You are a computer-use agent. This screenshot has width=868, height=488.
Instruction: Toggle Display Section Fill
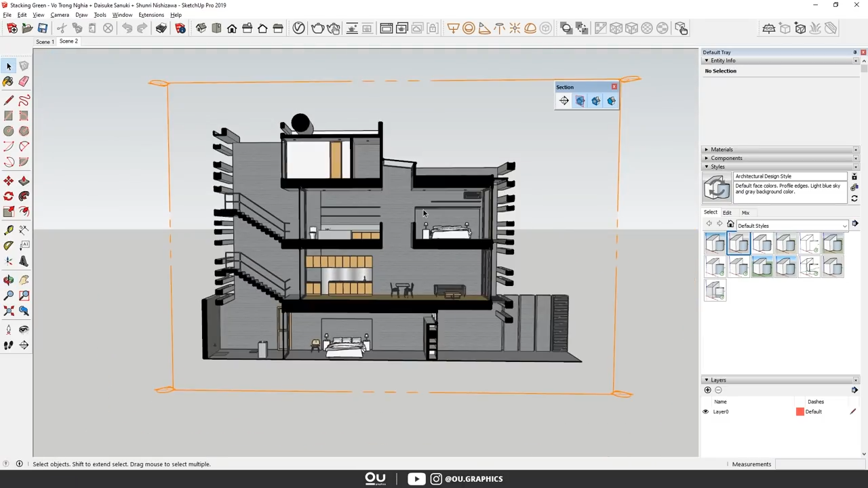click(611, 101)
